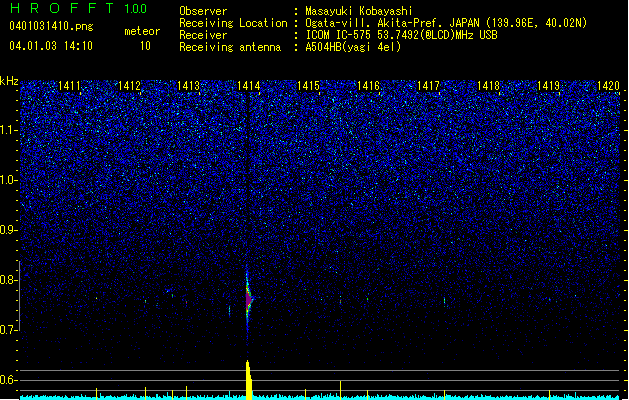Click the 1413 time axis label
This screenshot has width=629, height=400.
coord(189,86)
